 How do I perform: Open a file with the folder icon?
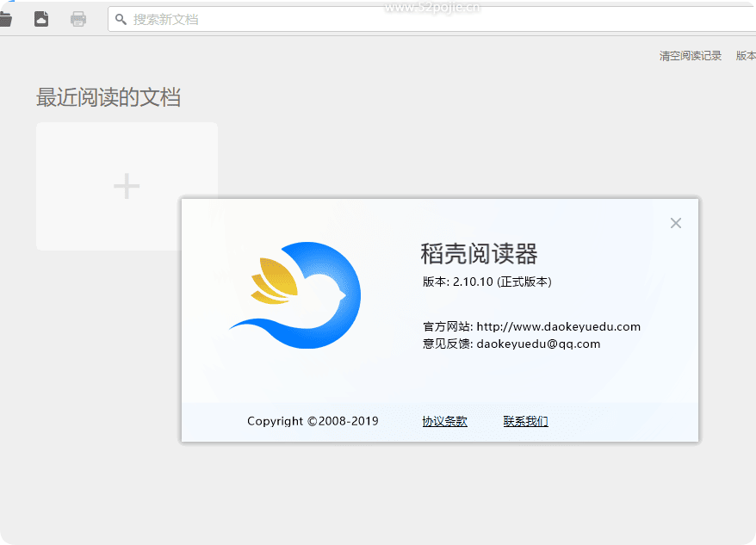pos(5,19)
